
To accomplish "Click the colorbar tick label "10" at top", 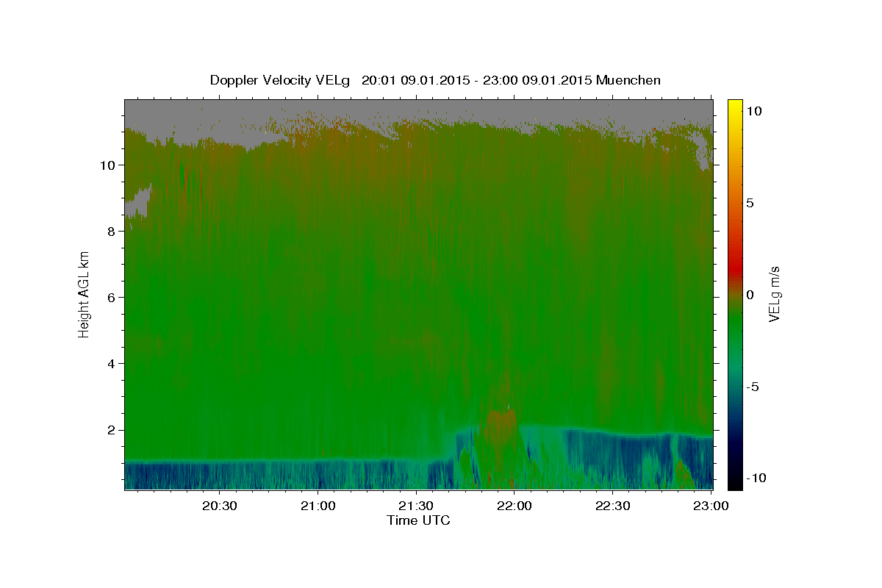I will (755, 111).
